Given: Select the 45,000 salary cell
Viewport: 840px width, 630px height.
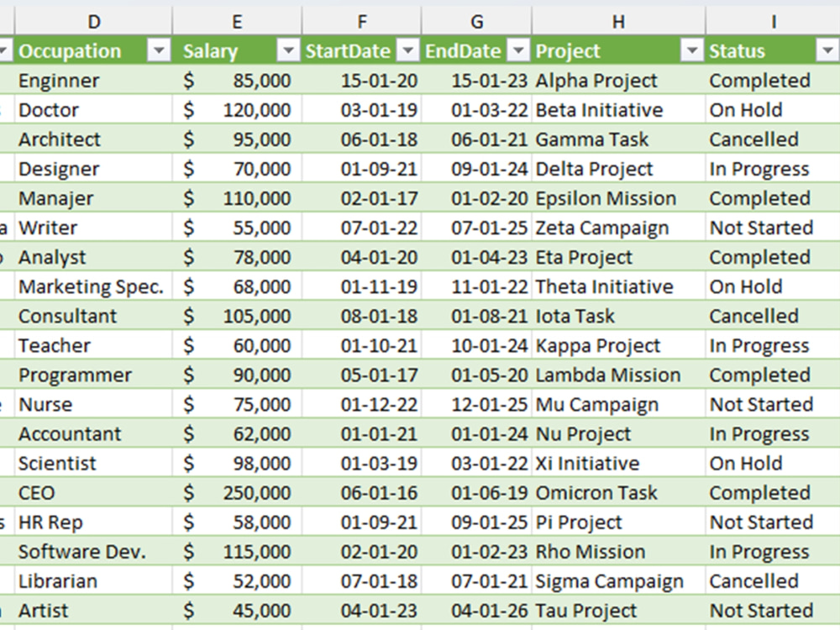Looking at the screenshot, I should coord(237,611).
